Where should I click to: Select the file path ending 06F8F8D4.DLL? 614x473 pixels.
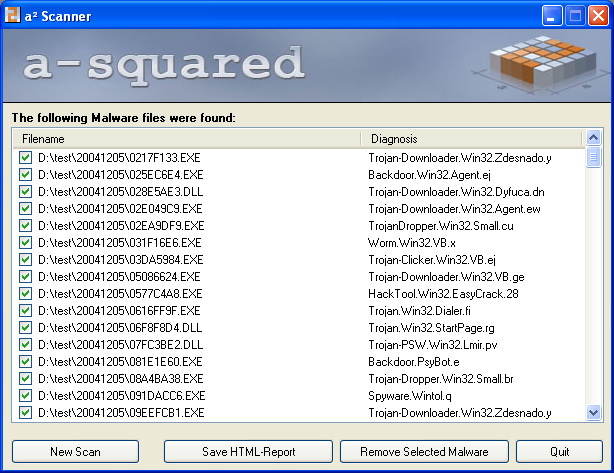(120, 328)
